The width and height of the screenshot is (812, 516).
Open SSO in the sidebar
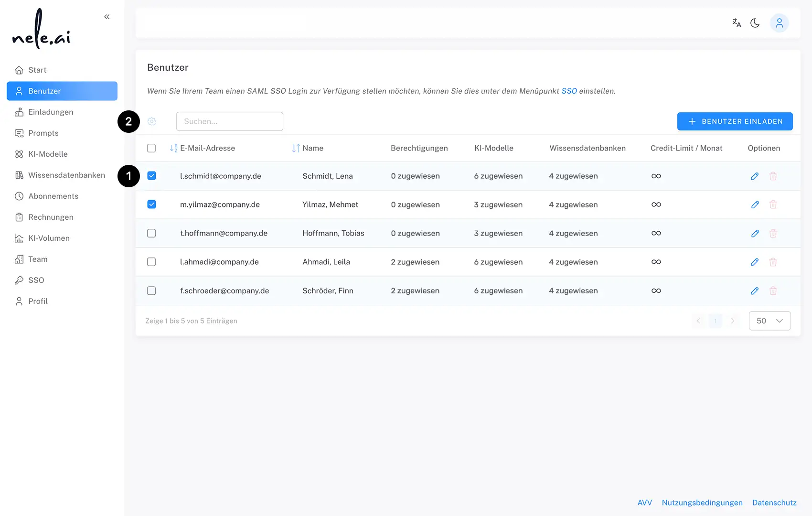(x=62, y=280)
